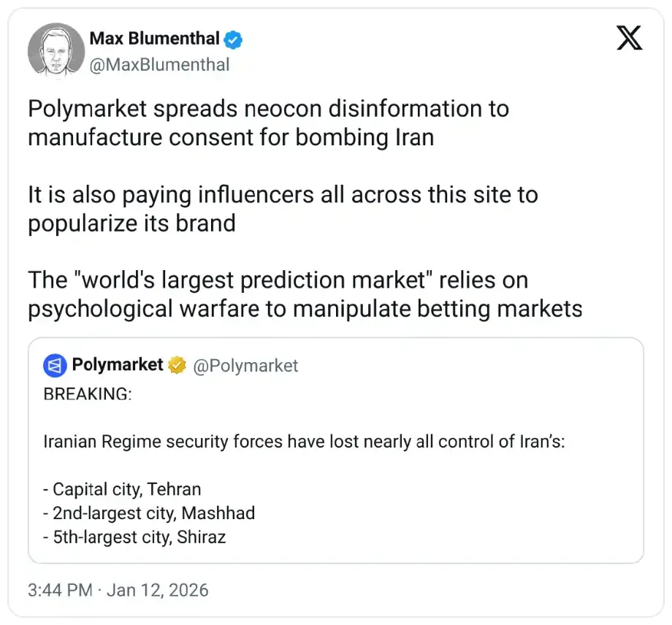This screenshot has height=625, width=672.
Task: Click the "Iranian Regime security forces" sentence
Action: click(x=304, y=442)
